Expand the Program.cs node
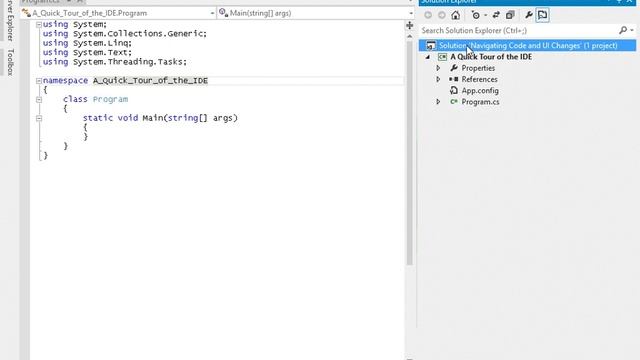The height and width of the screenshot is (360, 640). tap(438, 102)
